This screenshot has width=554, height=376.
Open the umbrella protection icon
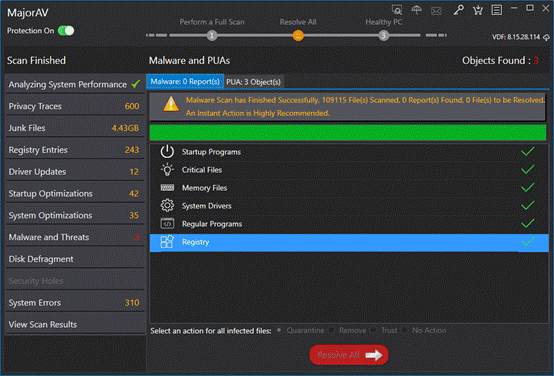pos(417,10)
